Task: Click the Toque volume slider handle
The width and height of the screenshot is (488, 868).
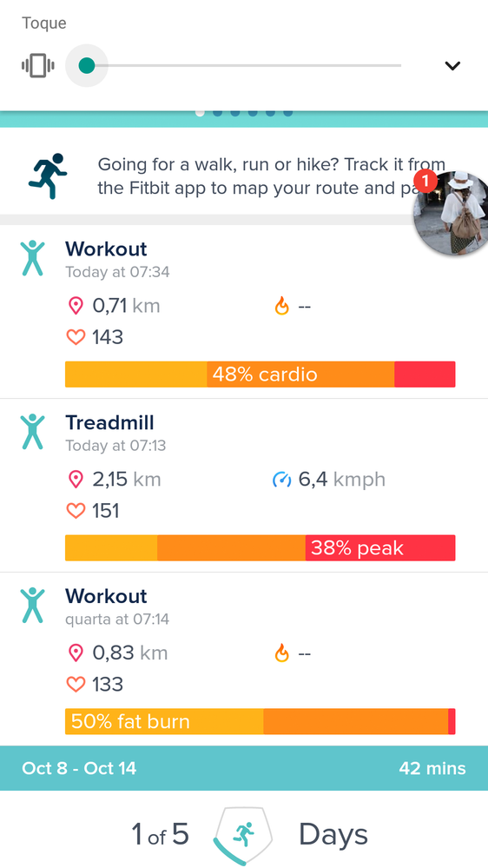Action: point(86,66)
